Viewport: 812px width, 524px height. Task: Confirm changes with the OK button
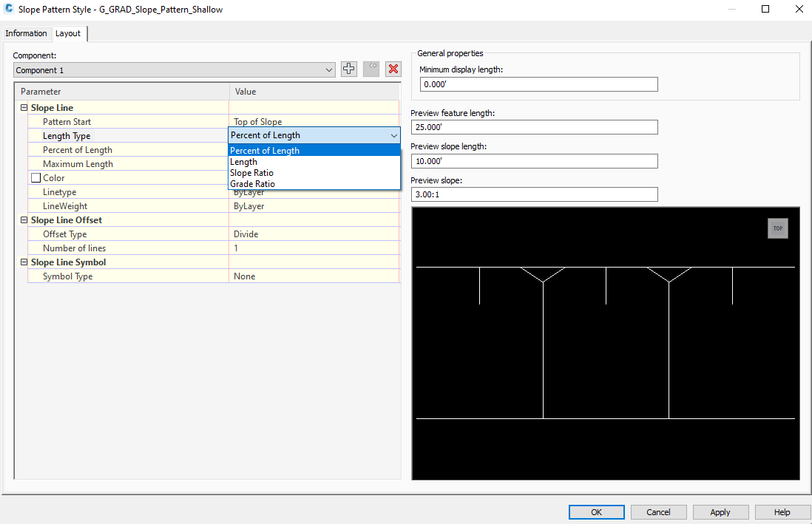point(596,512)
